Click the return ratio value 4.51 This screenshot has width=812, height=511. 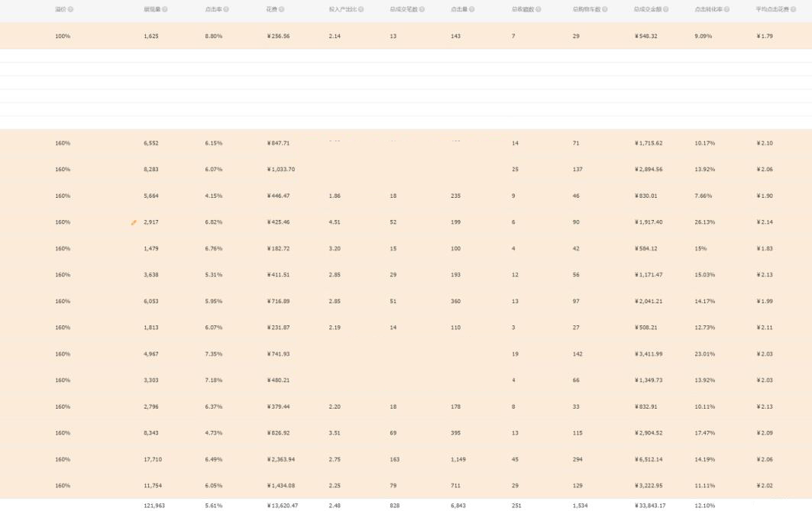tap(335, 222)
